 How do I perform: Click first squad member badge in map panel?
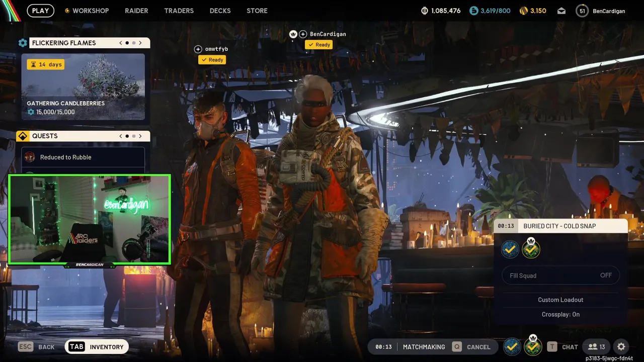tap(510, 249)
